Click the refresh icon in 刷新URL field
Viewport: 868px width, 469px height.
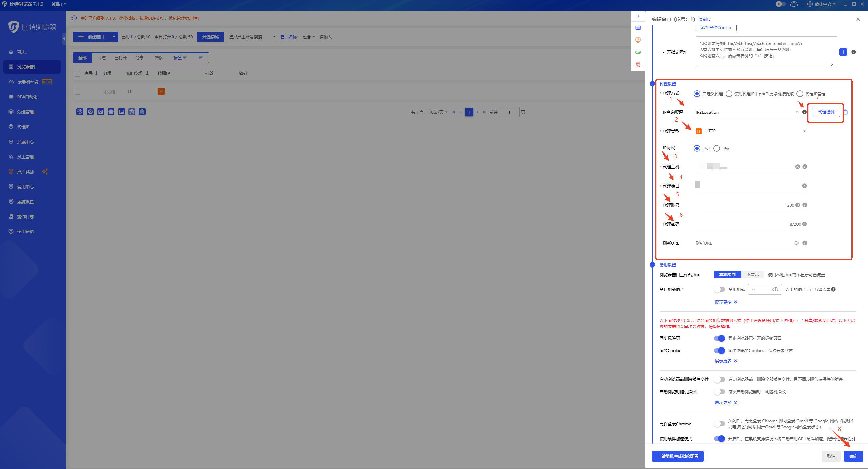tap(796, 243)
